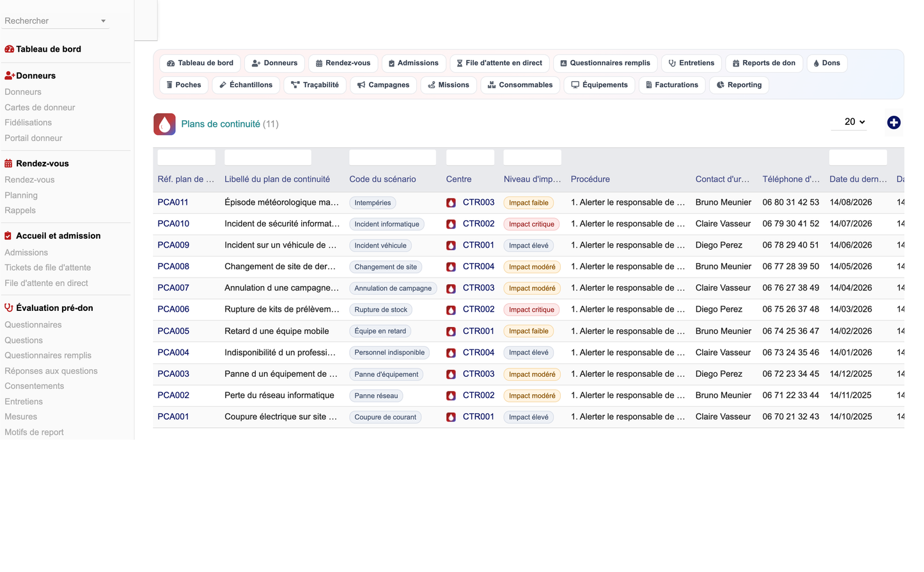Click the Intempéries scenario tag

[x=373, y=203]
